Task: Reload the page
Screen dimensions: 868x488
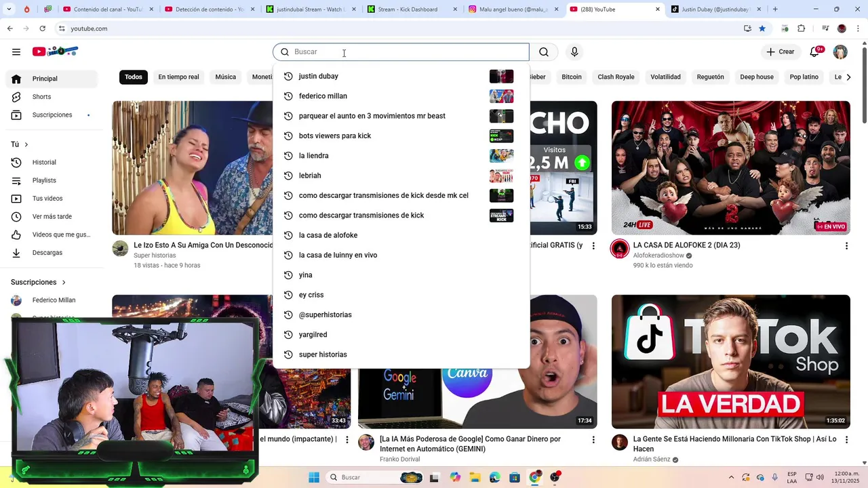Action: coord(42,28)
